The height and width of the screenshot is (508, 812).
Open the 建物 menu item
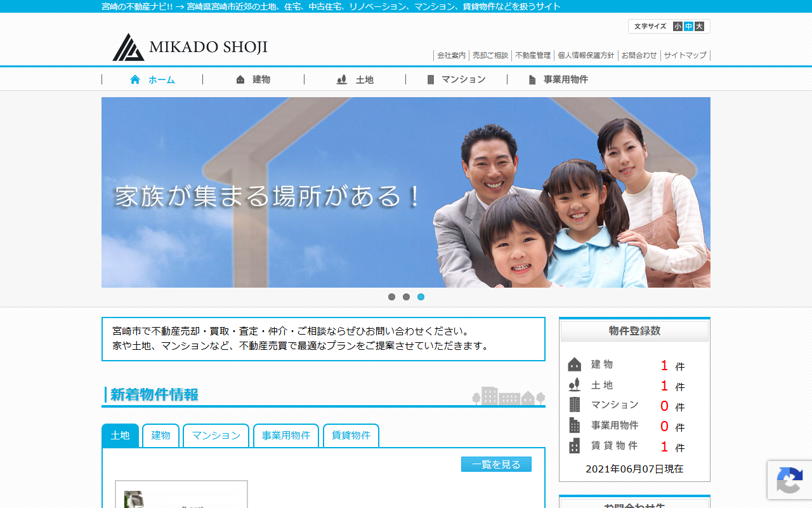[x=254, y=79]
